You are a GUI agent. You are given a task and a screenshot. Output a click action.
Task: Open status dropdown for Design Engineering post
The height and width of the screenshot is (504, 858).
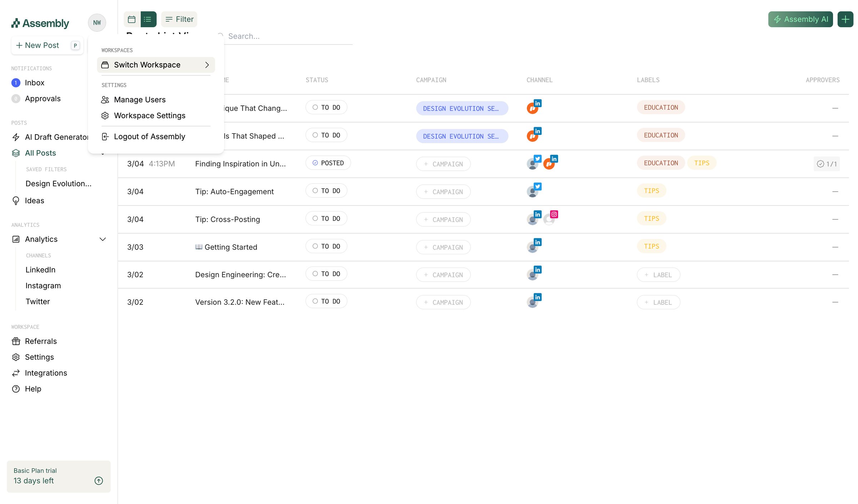tap(326, 274)
